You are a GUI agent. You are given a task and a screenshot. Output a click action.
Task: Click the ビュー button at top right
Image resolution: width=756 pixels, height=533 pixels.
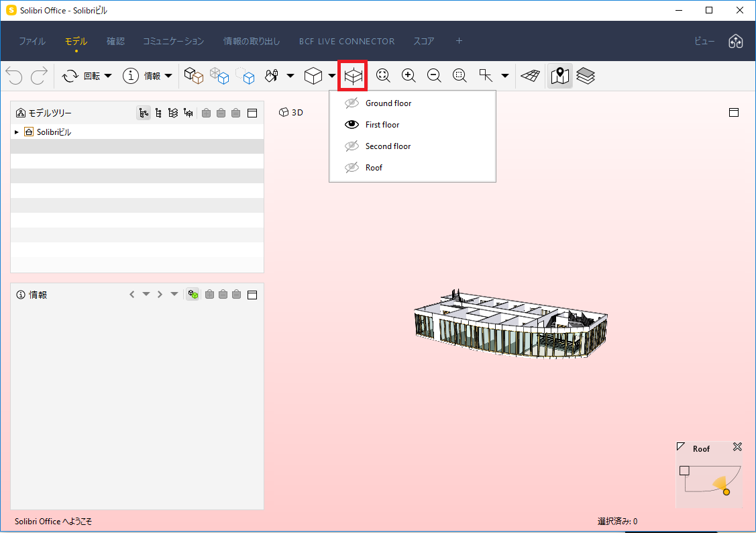[x=704, y=42]
